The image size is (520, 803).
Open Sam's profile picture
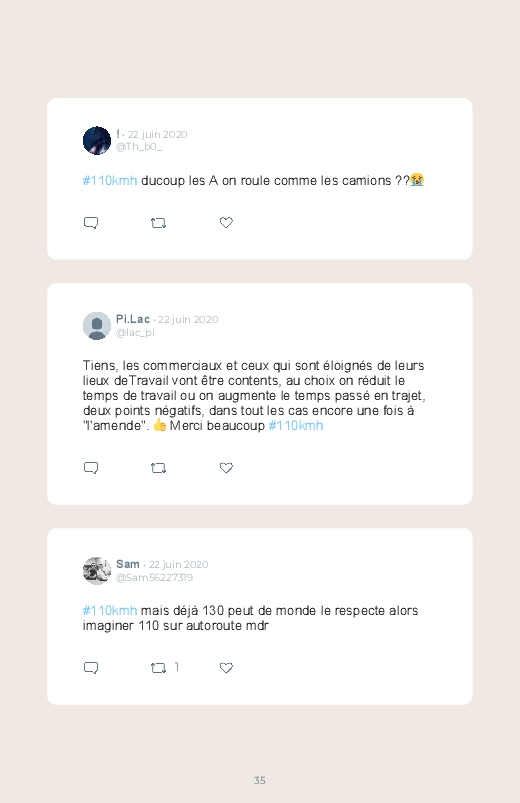pyautogui.click(x=97, y=571)
